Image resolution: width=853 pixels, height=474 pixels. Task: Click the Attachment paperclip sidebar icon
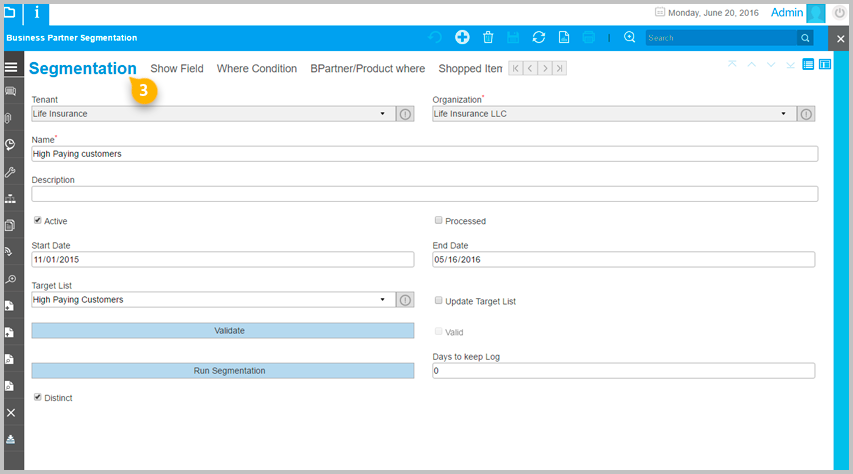click(x=9, y=118)
